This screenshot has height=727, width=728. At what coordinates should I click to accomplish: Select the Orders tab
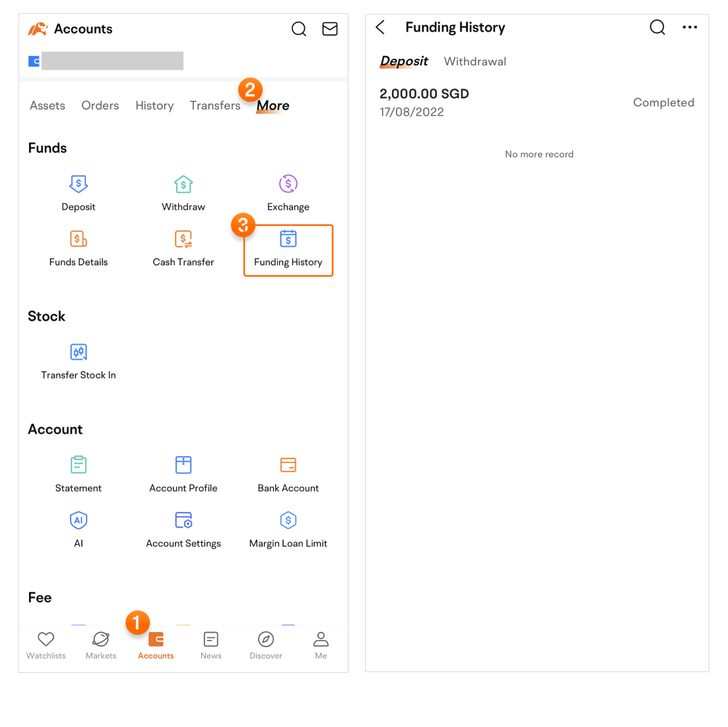[100, 106]
